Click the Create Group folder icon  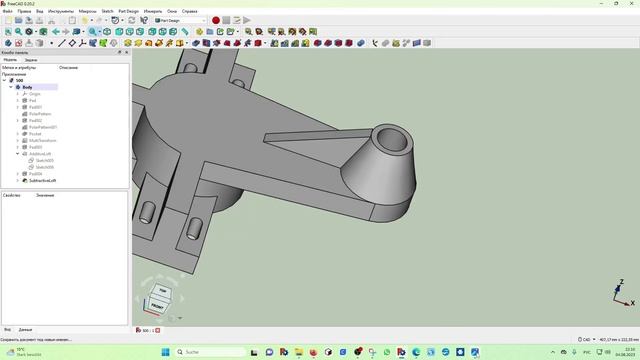(210, 31)
